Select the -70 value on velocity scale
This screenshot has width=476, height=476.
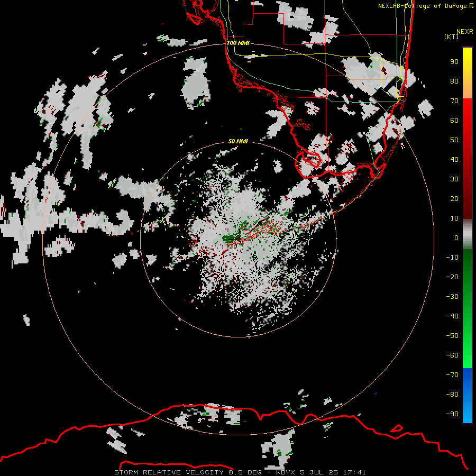coord(452,375)
